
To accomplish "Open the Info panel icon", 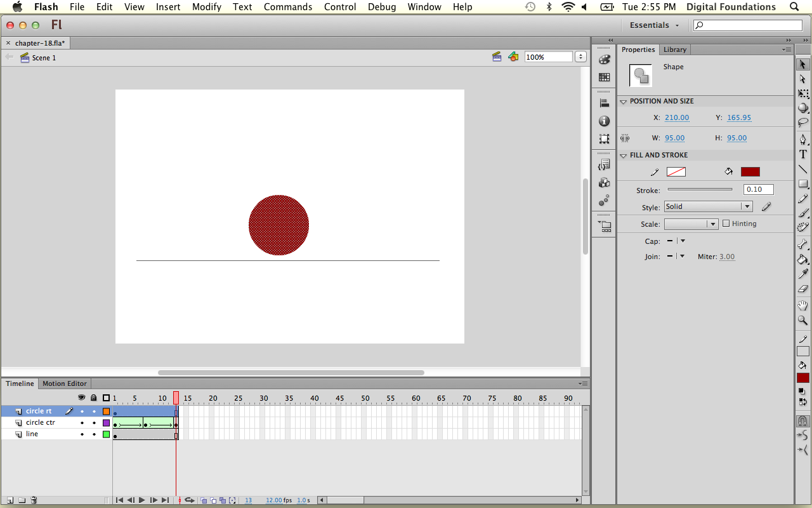I will (x=604, y=121).
